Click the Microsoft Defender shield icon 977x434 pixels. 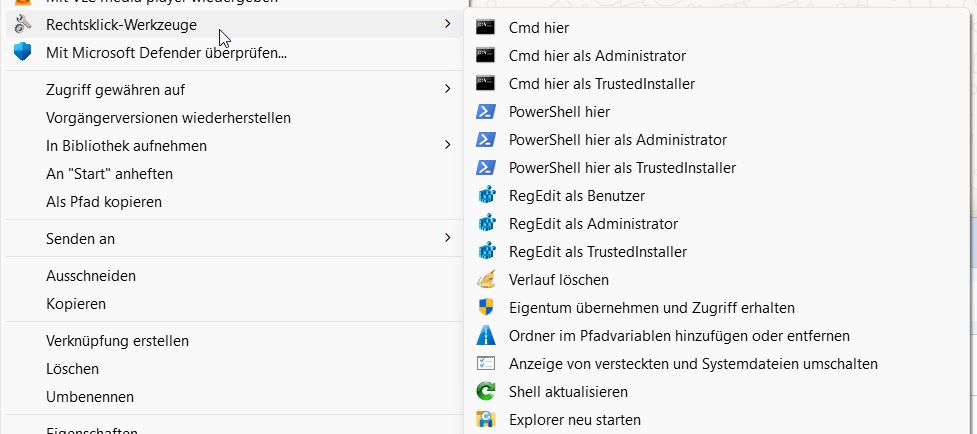23,52
